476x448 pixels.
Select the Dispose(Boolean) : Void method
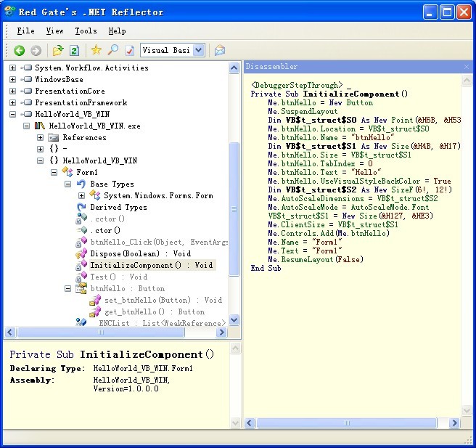click(x=141, y=253)
